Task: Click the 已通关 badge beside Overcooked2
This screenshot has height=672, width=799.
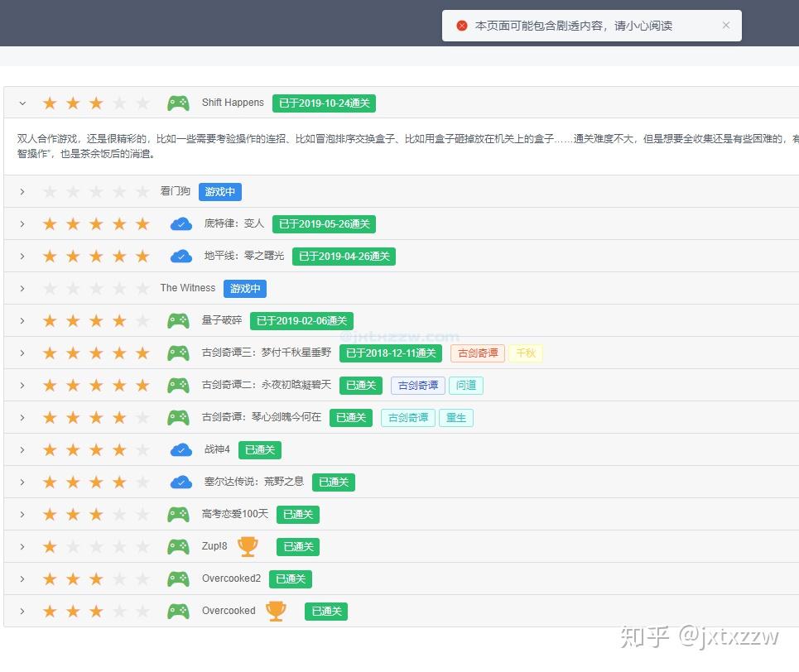Action: [x=291, y=579]
